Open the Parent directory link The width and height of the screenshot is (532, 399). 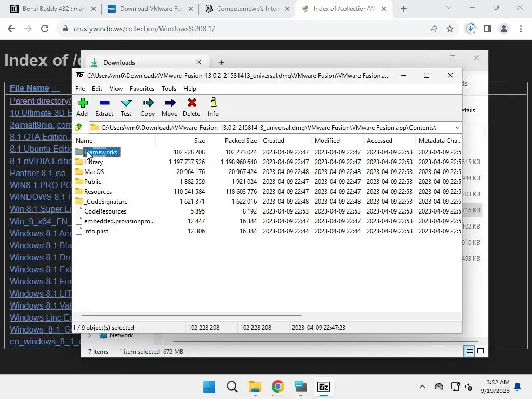[x=40, y=101]
